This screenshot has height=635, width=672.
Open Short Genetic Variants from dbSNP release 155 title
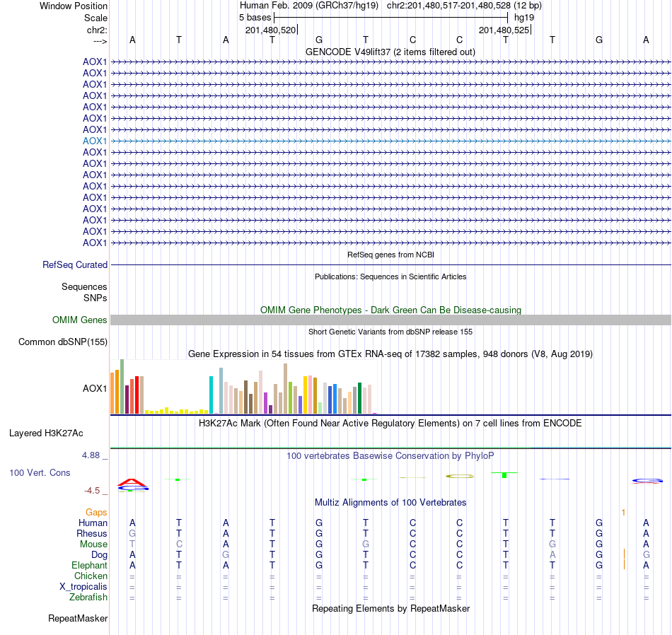pyautogui.click(x=390, y=332)
